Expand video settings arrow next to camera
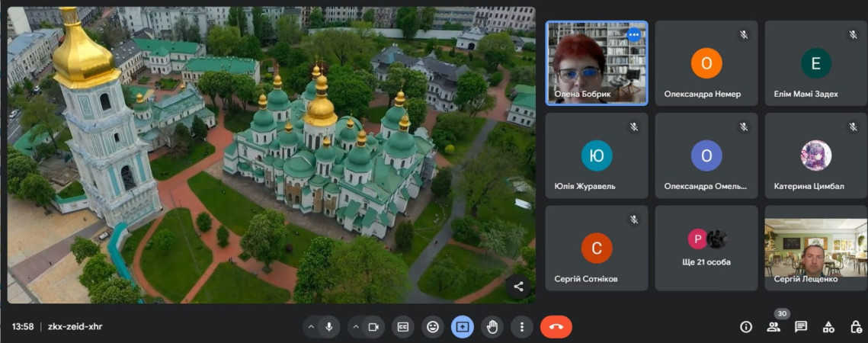The image size is (868, 343). click(355, 327)
